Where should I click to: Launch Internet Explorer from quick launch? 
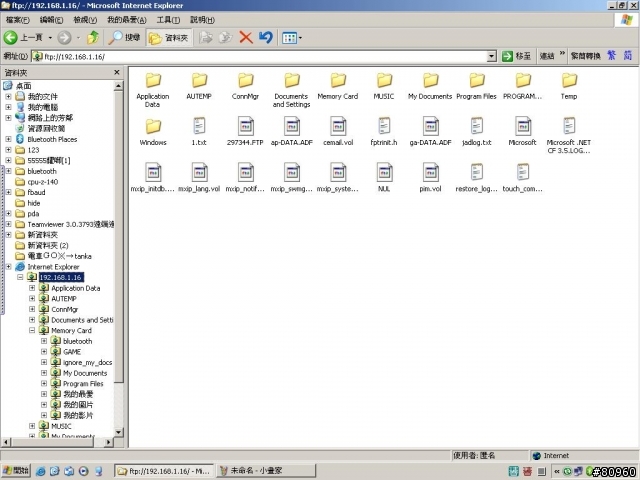(x=40, y=471)
